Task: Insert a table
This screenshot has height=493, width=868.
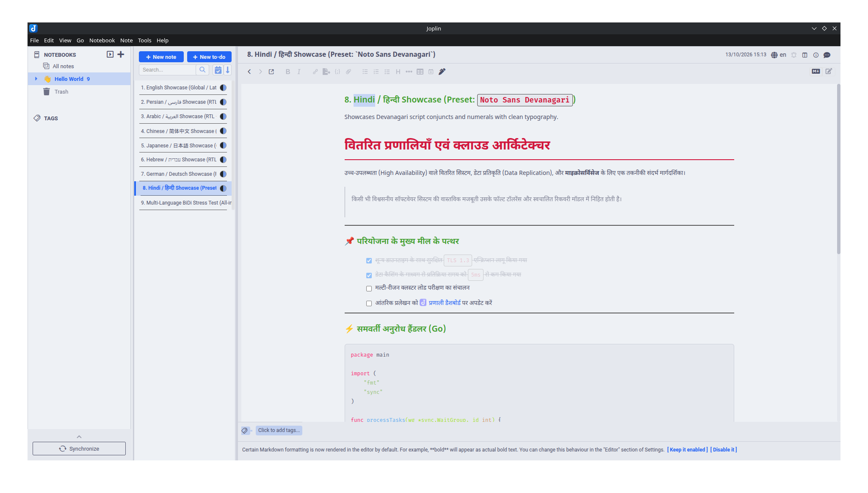Action: tap(420, 72)
